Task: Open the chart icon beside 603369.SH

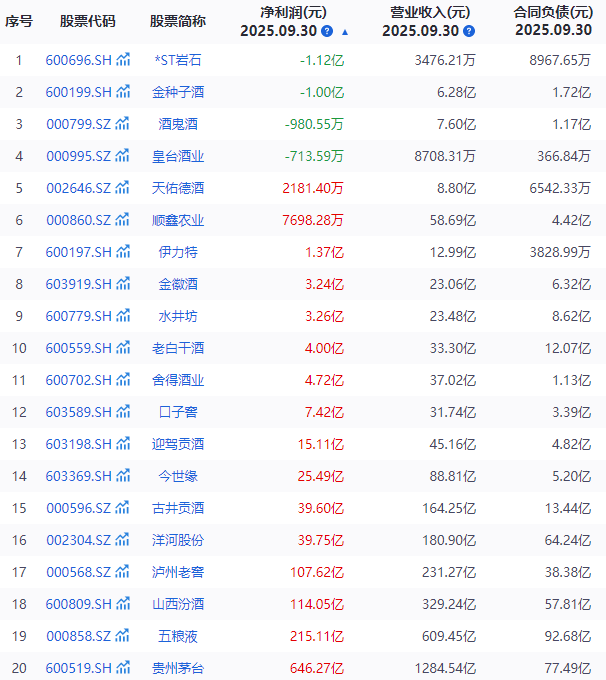Action: pyautogui.click(x=123, y=476)
